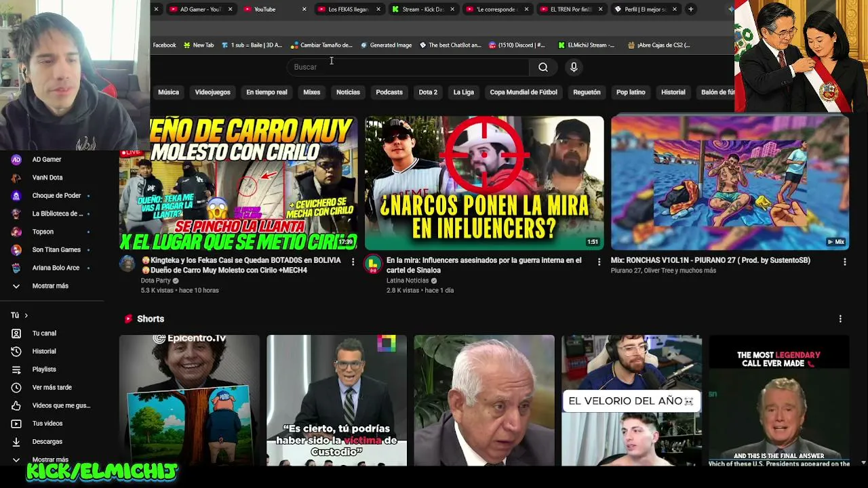Click the AD Gamer channel avatar
The height and width of the screenshot is (488, 868).
tap(16, 159)
